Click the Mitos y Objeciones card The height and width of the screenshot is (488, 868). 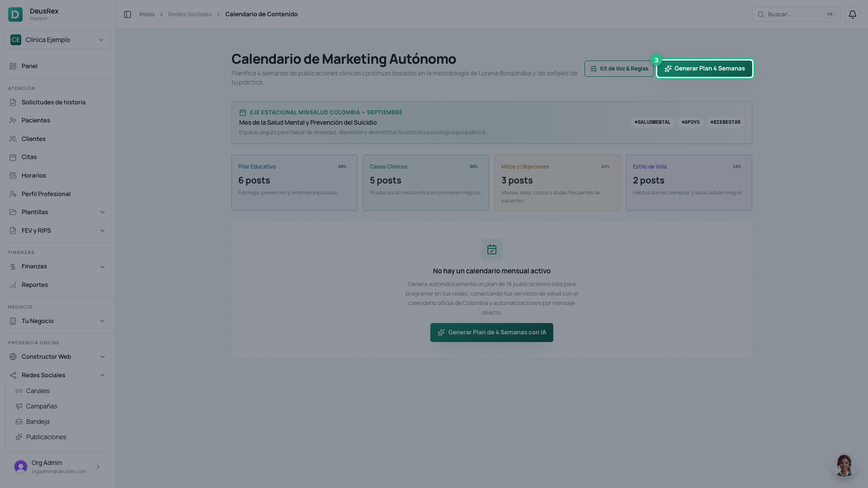pos(557,183)
